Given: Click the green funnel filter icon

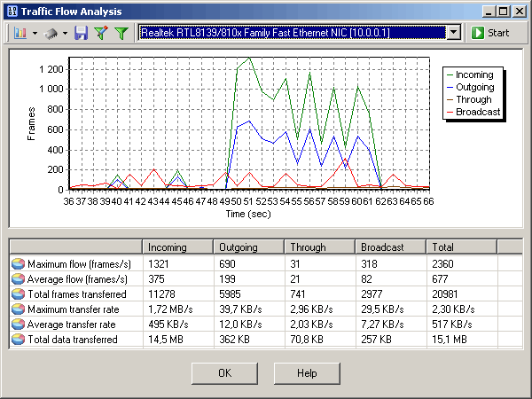Looking at the screenshot, I should [x=121, y=33].
